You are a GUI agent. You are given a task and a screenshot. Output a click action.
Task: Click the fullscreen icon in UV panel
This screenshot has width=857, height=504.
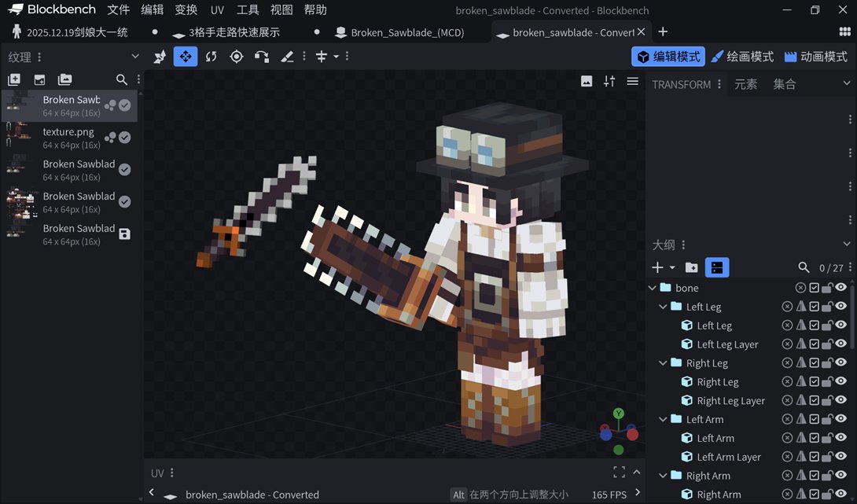[620, 472]
